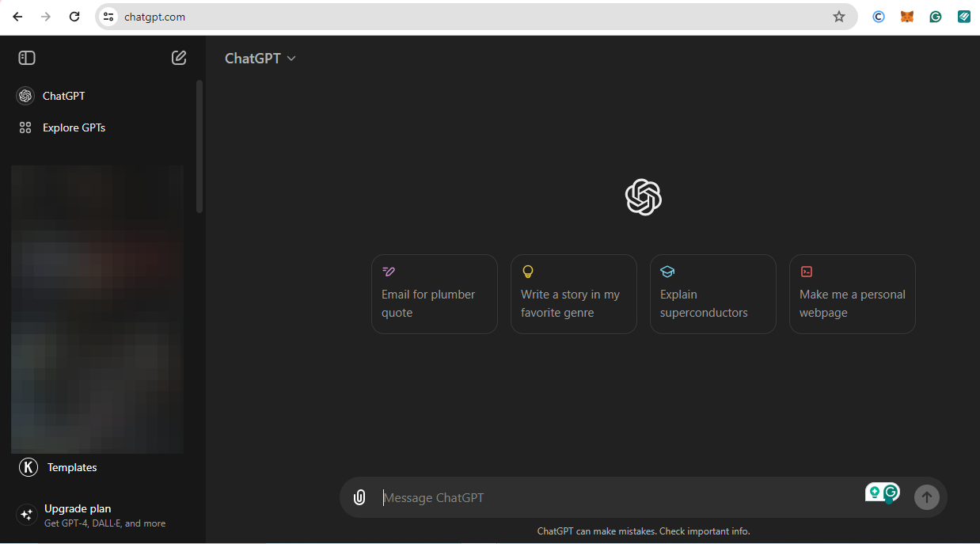Open the Grammarly icon in the message box
The image size is (980, 544).
[892, 493]
